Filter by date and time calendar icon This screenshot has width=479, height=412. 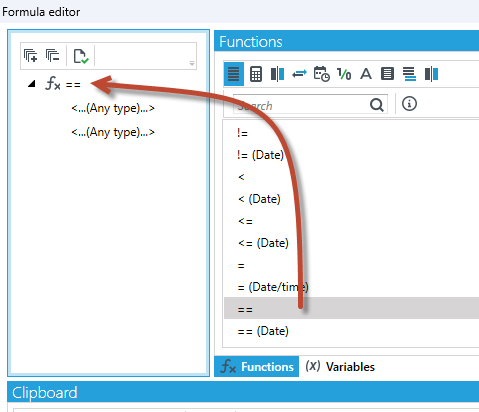tap(322, 74)
